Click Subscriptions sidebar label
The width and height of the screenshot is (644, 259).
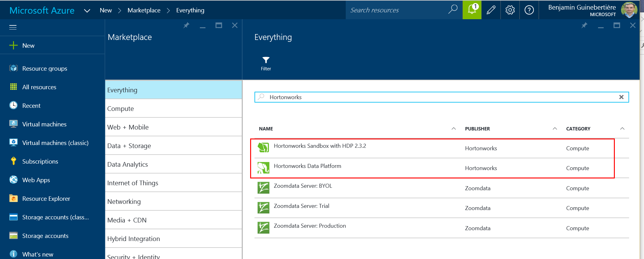40,161
